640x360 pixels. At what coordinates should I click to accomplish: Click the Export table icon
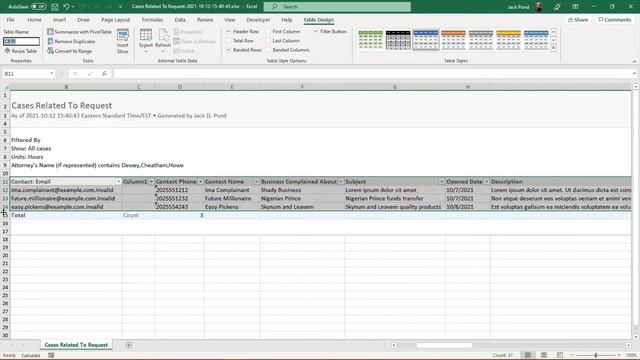[146, 41]
